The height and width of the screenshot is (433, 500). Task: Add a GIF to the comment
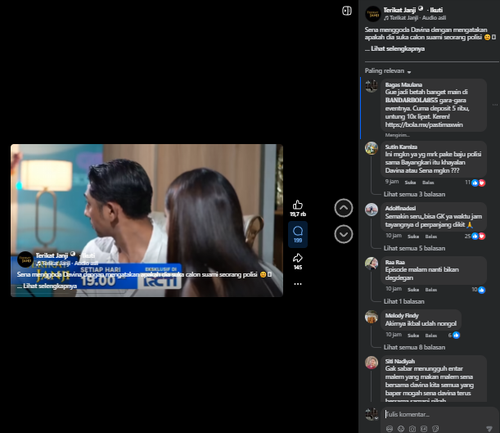click(x=424, y=429)
